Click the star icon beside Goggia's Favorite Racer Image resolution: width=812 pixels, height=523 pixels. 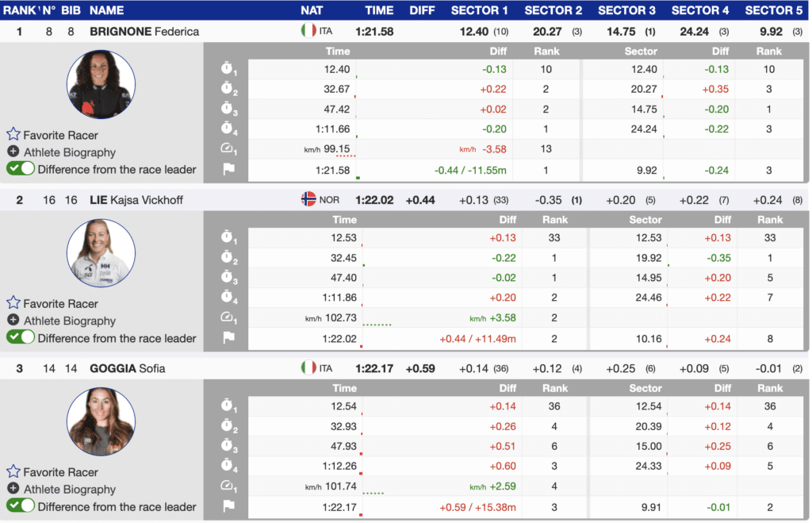click(x=13, y=472)
